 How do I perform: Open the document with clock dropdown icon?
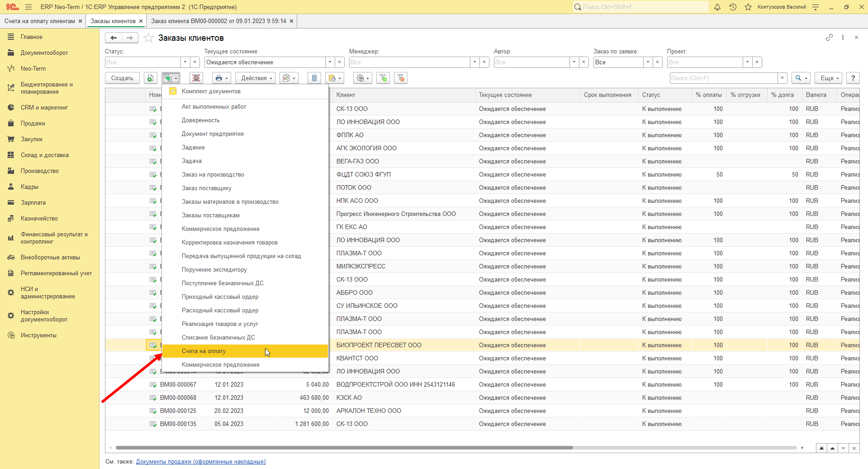335,78
